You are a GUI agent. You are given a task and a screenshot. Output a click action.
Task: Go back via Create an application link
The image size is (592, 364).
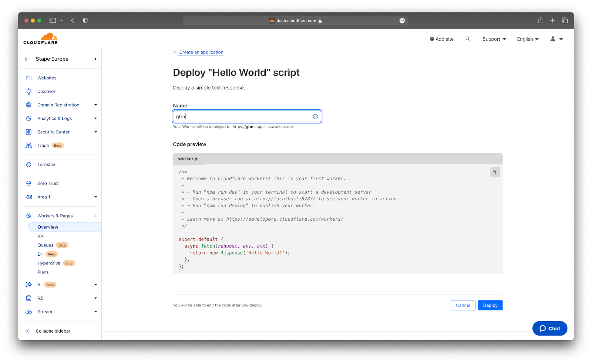coord(198,52)
